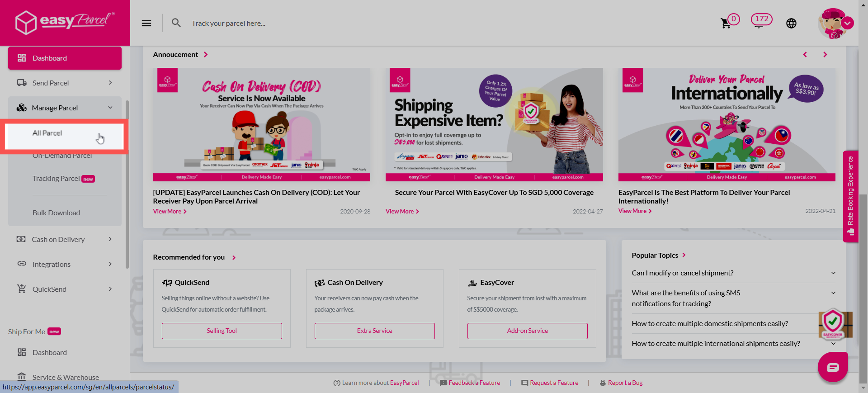Open the Cash On Delivery COD banner

[x=261, y=124]
